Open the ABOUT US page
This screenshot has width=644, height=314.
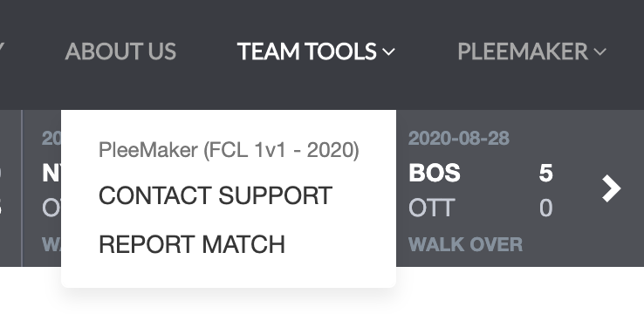[x=120, y=51]
